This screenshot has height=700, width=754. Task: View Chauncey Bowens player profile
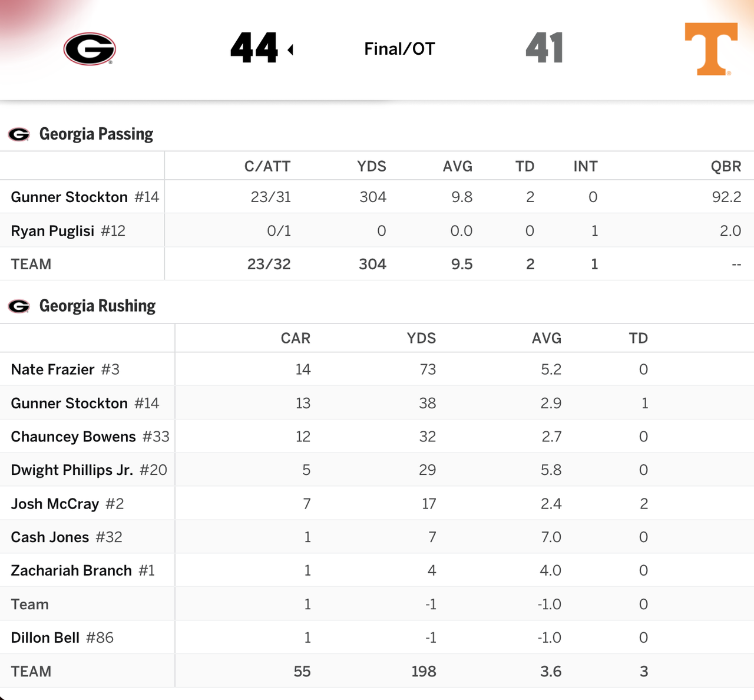tap(73, 437)
